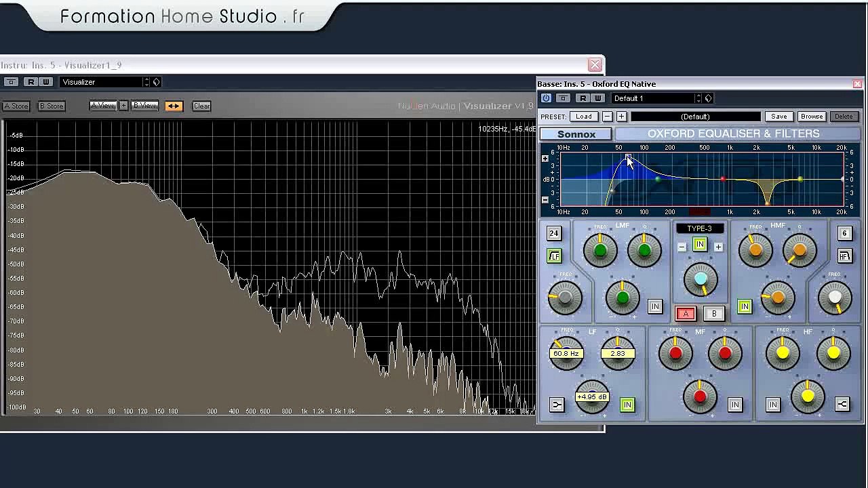Toggle the MF band IN button
The width and height of the screenshot is (868, 488).
[x=735, y=405]
